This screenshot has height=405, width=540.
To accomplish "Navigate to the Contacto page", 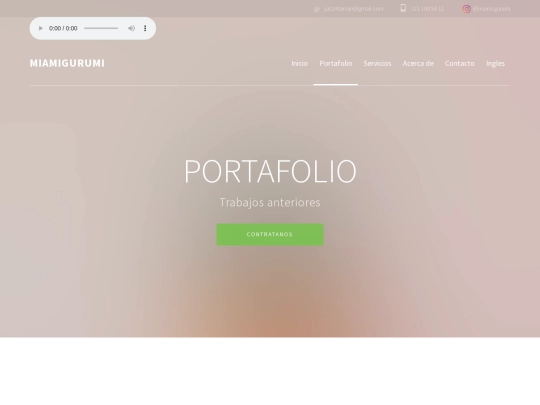I will pyautogui.click(x=460, y=63).
